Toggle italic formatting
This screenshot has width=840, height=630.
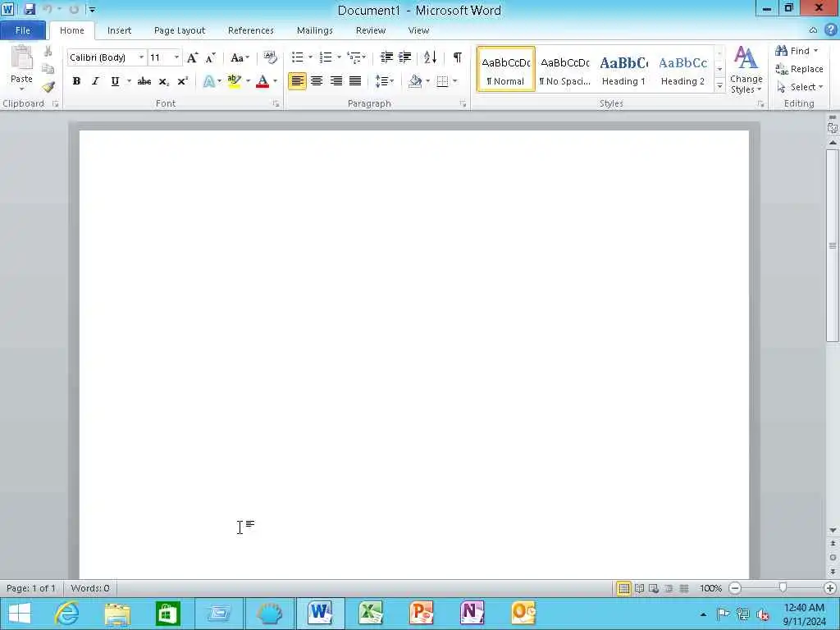pos(95,81)
